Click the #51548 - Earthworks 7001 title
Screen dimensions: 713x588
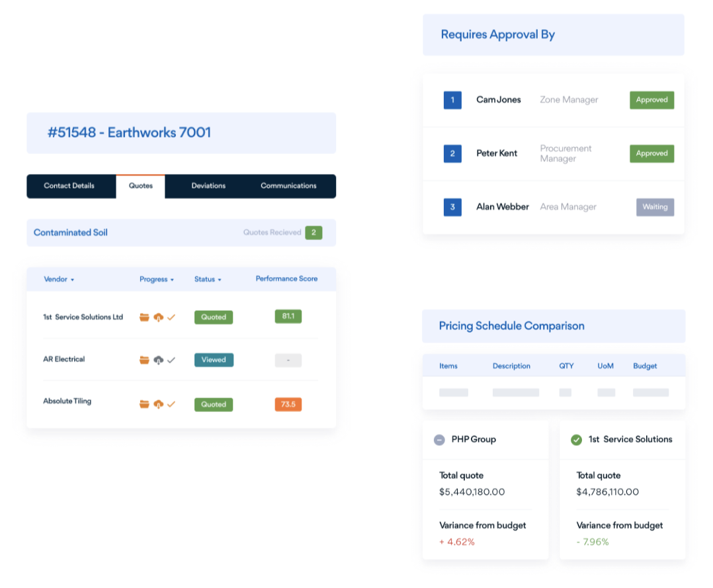[129, 133]
